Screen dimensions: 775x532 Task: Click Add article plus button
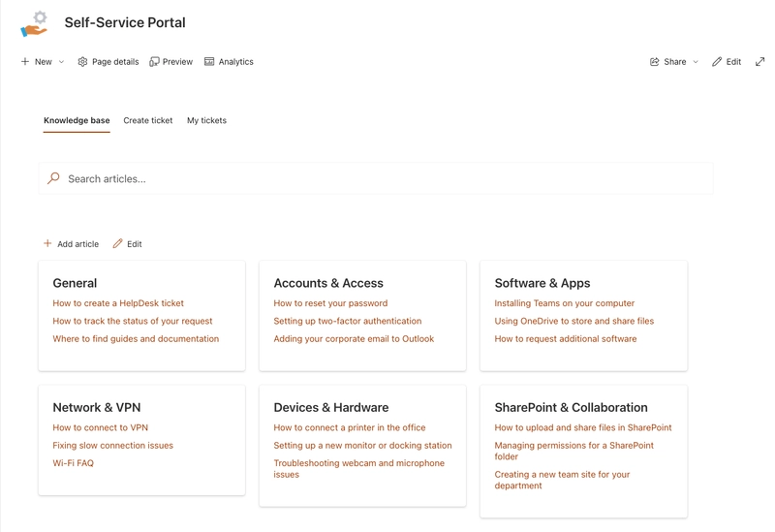[x=47, y=244]
